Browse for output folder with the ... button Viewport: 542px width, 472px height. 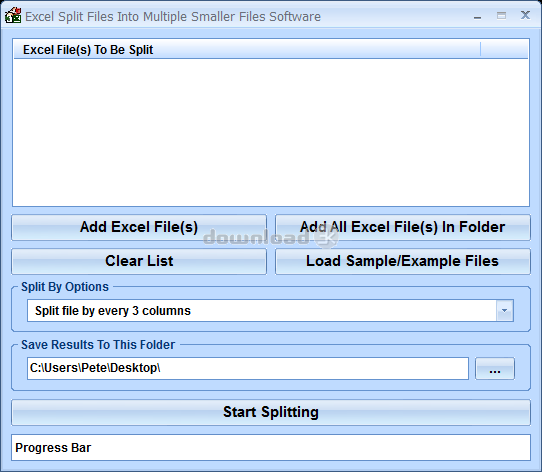coord(495,369)
